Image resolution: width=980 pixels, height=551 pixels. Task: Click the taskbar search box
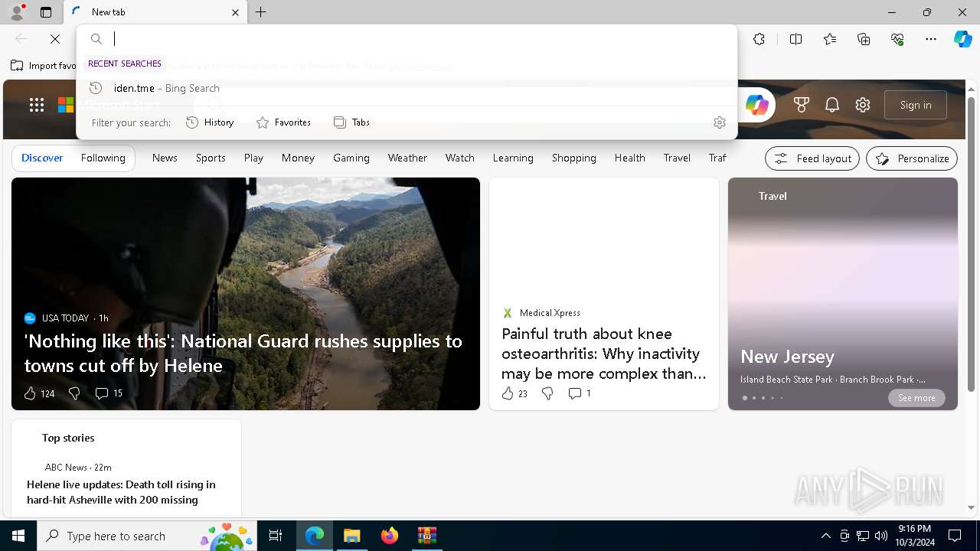tap(147, 536)
